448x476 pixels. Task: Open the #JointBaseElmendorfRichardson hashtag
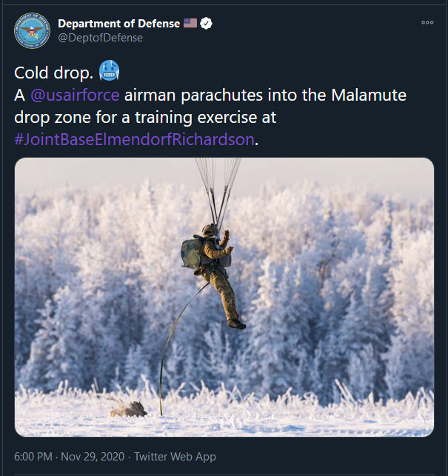pos(134,140)
